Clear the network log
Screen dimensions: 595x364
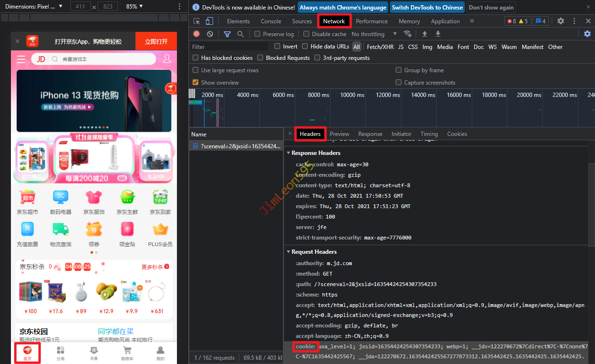coord(210,34)
